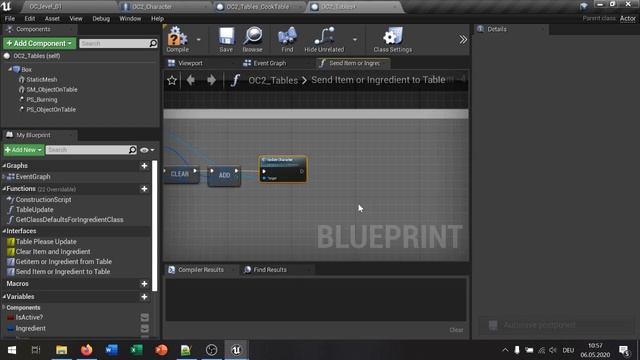This screenshot has height=360, width=640.
Task: Bookmark with the star icon
Action: (172, 80)
